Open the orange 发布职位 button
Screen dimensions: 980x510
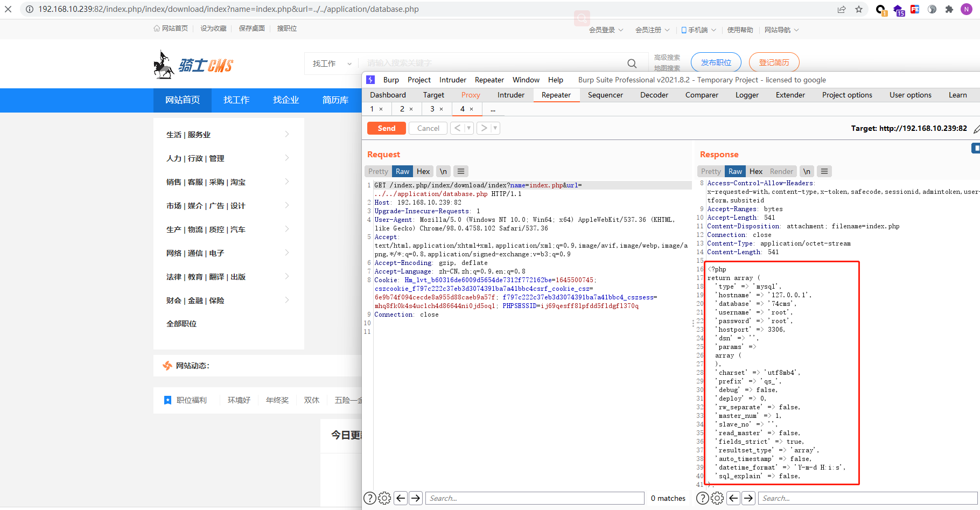pos(716,61)
